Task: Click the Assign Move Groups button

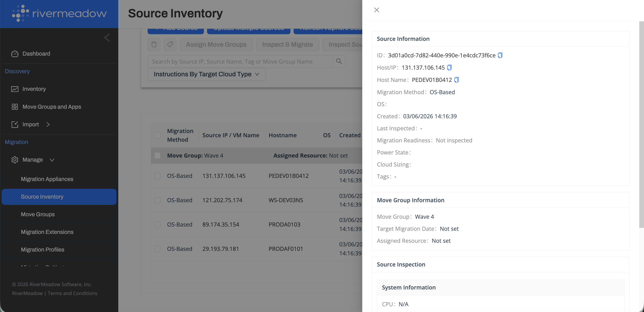Action: 216,44
